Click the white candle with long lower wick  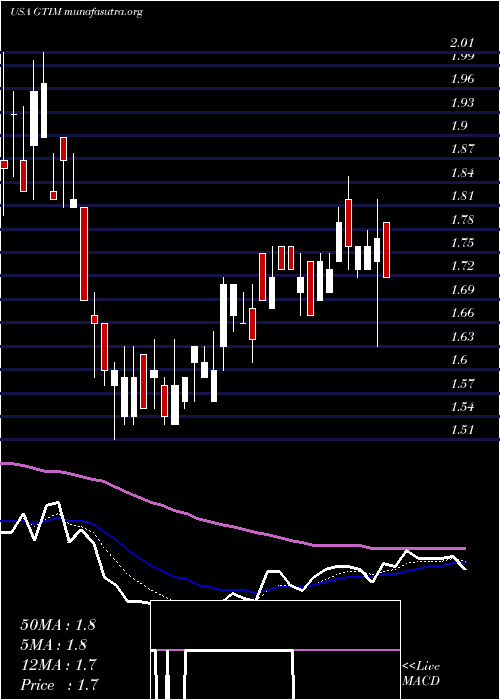(x=377, y=273)
